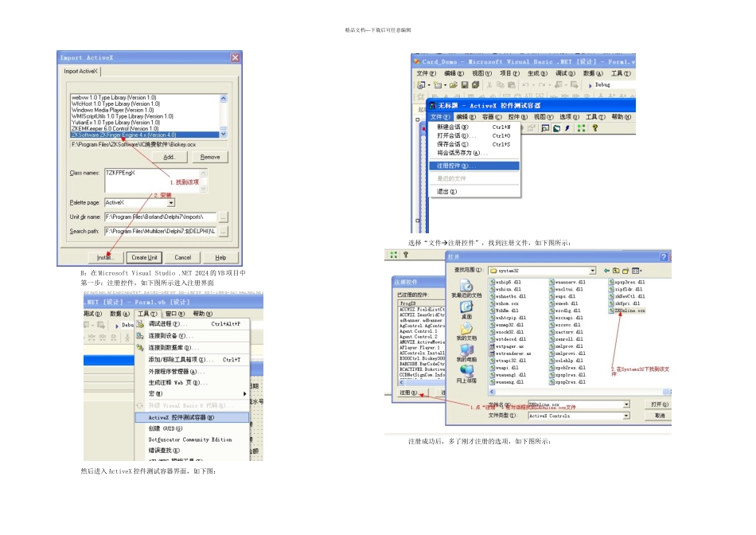This screenshot has width=756, height=535.
Task: Click Remove button in Import ActiveX
Action: [210, 158]
